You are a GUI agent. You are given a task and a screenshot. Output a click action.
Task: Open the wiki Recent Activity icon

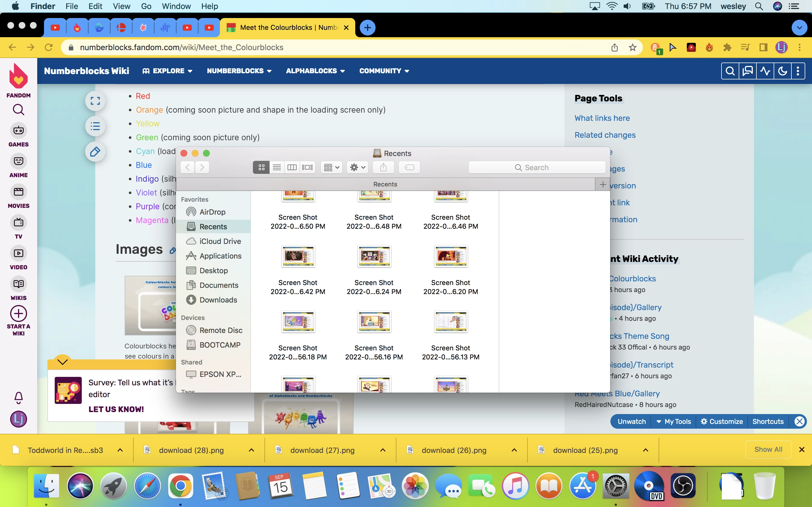pos(765,71)
